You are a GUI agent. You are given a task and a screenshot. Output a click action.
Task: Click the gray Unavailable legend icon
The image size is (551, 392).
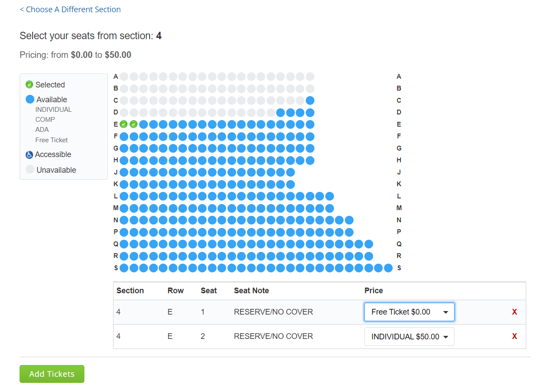(30, 170)
